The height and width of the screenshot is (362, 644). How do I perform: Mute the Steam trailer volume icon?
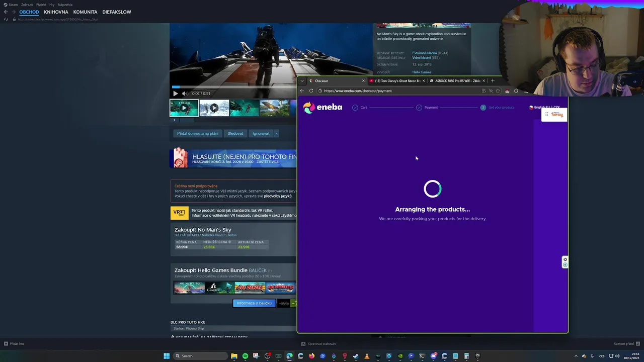coord(185,93)
